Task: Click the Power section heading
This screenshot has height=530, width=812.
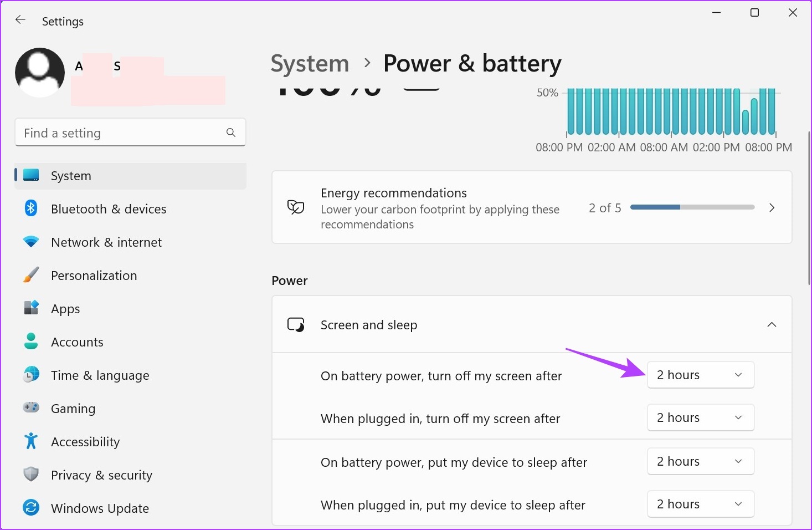Action: 290,281
